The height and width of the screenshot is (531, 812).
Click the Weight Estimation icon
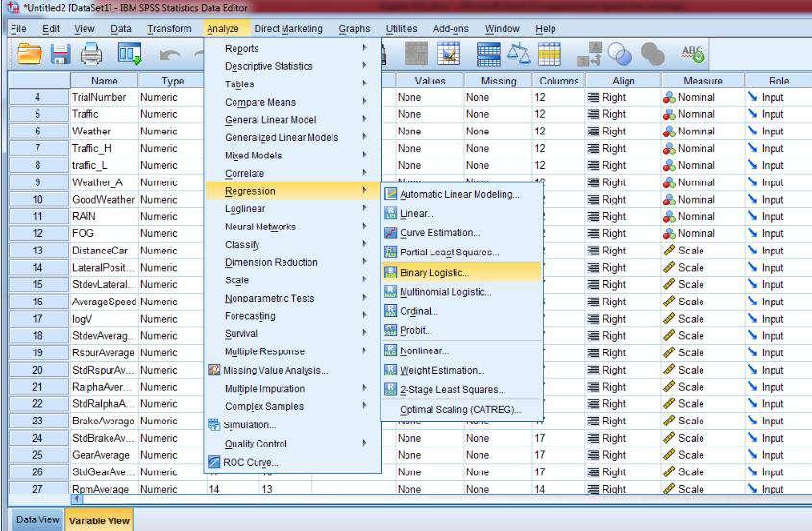tap(390, 370)
